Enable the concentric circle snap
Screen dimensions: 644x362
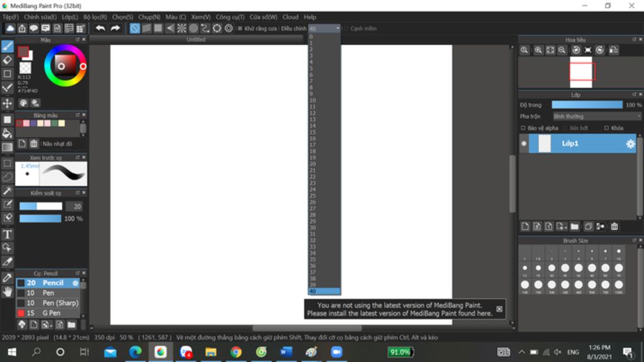point(194,28)
